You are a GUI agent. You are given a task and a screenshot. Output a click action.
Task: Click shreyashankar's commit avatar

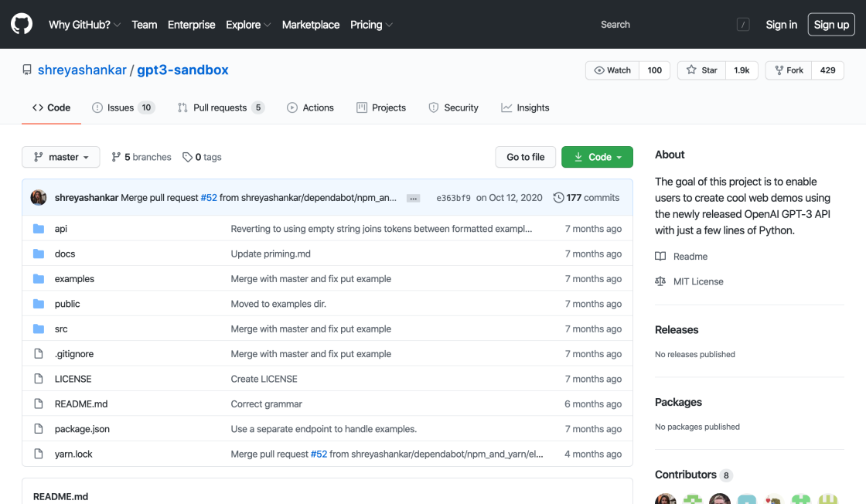pyautogui.click(x=39, y=197)
